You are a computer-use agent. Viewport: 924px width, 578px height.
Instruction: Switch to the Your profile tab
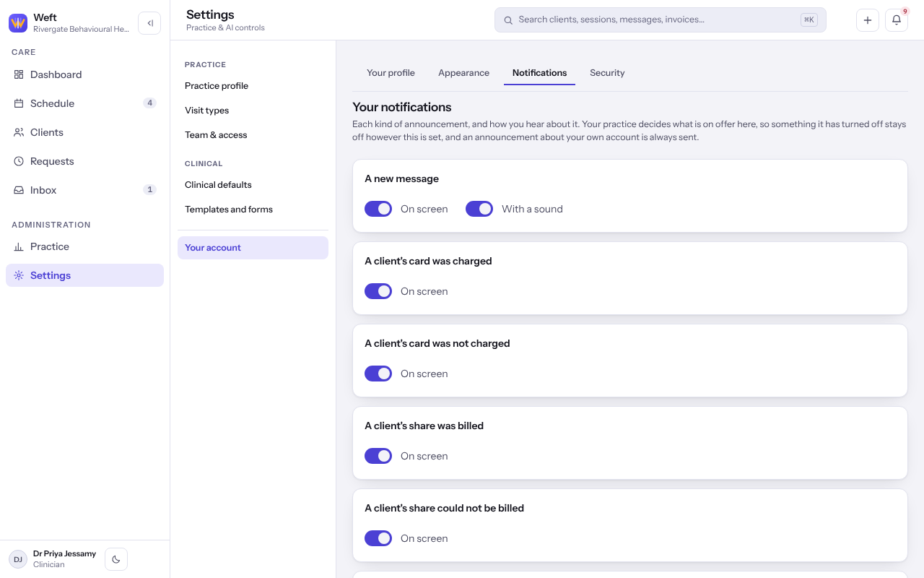tap(391, 73)
